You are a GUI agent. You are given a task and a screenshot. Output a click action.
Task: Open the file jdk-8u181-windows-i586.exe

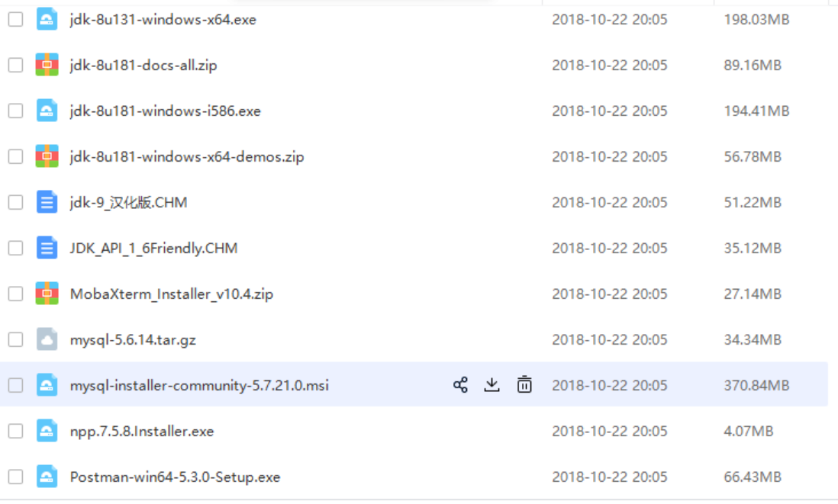(165, 111)
